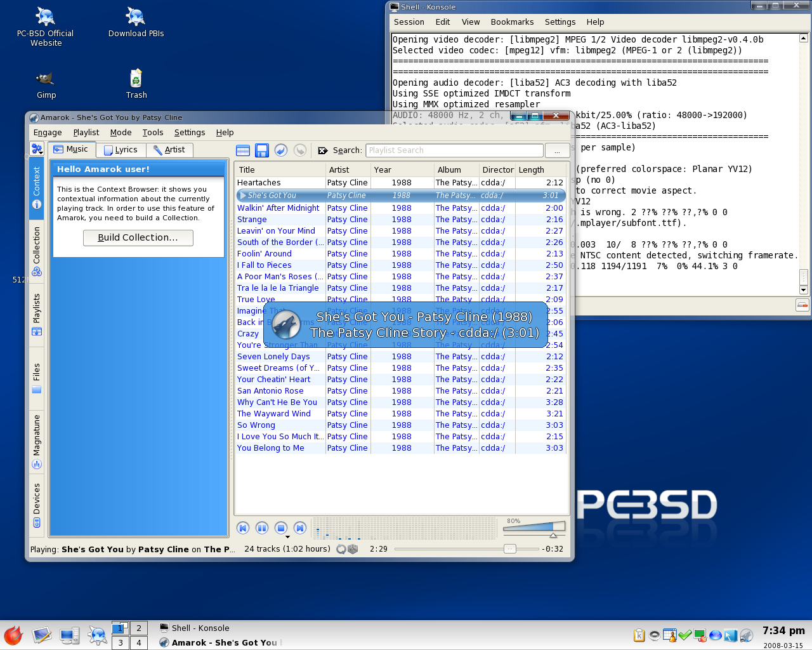Select the track 'You Belong to Me'
The width and height of the screenshot is (812, 650).
[400, 448]
